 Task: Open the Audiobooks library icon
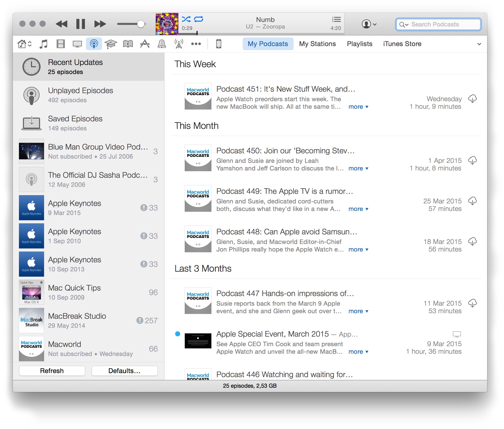click(x=128, y=44)
